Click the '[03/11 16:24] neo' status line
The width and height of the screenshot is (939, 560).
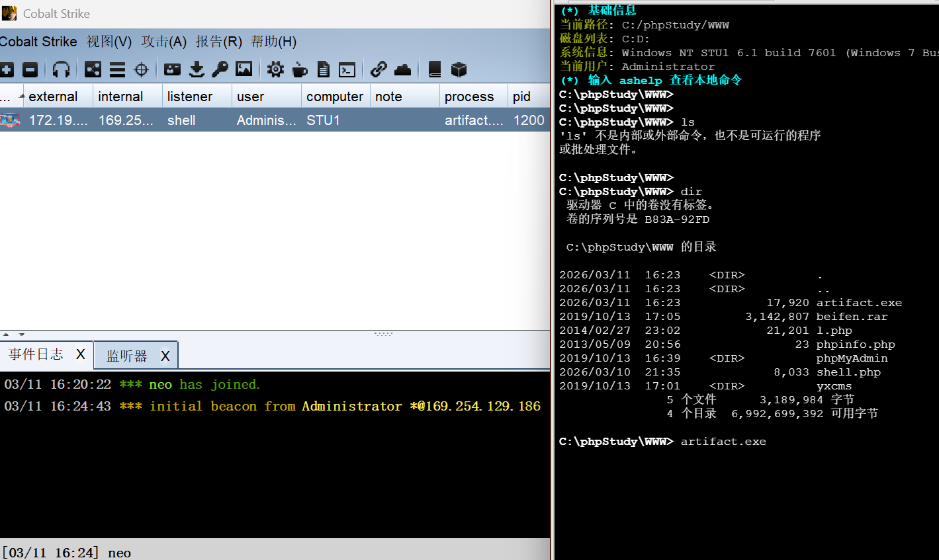coord(66,553)
